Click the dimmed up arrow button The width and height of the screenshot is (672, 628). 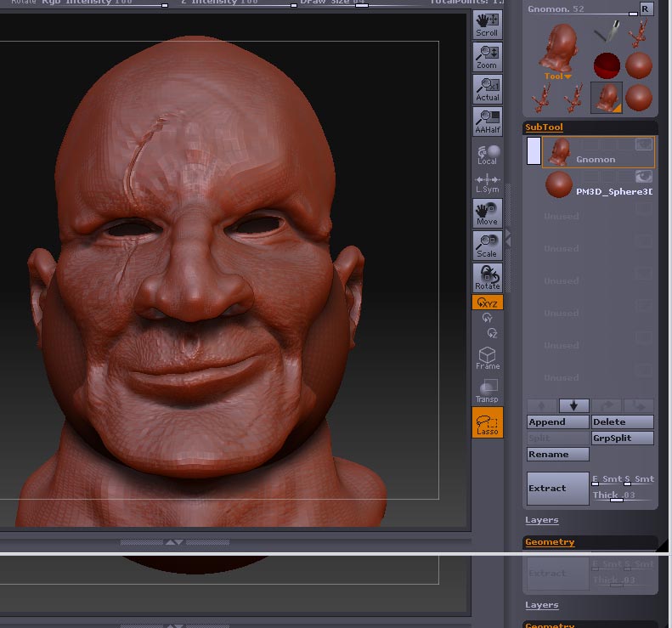[542, 405]
